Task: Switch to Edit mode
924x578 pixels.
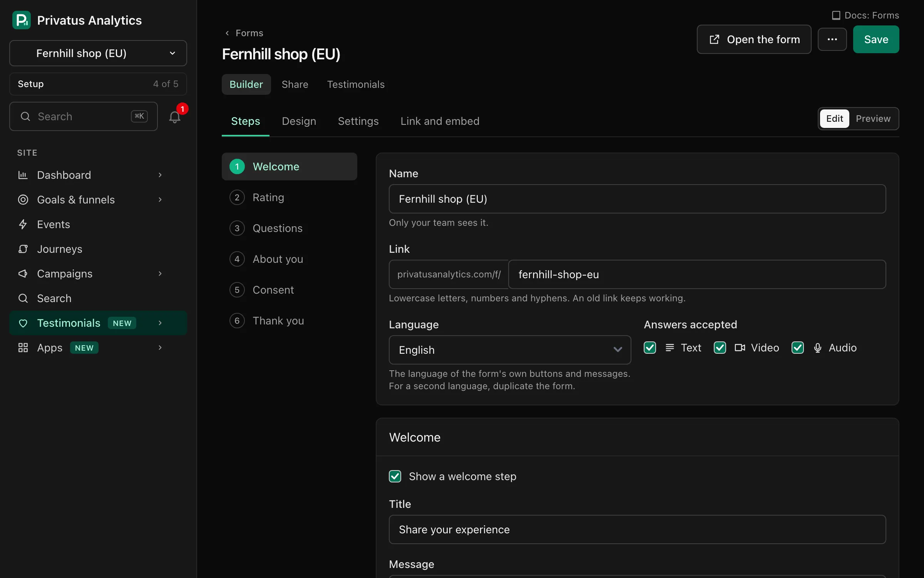Action: pyautogui.click(x=834, y=119)
